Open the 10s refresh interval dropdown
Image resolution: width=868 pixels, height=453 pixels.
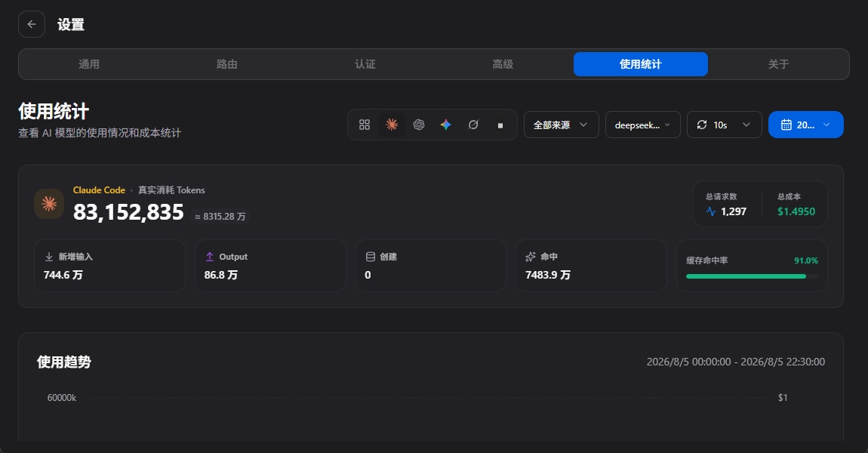coord(724,125)
